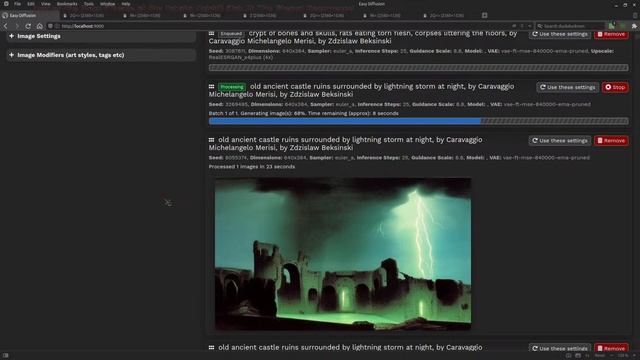
Task: Click the 'Processed 1 images in 23 seconds' text
Action: point(252,167)
